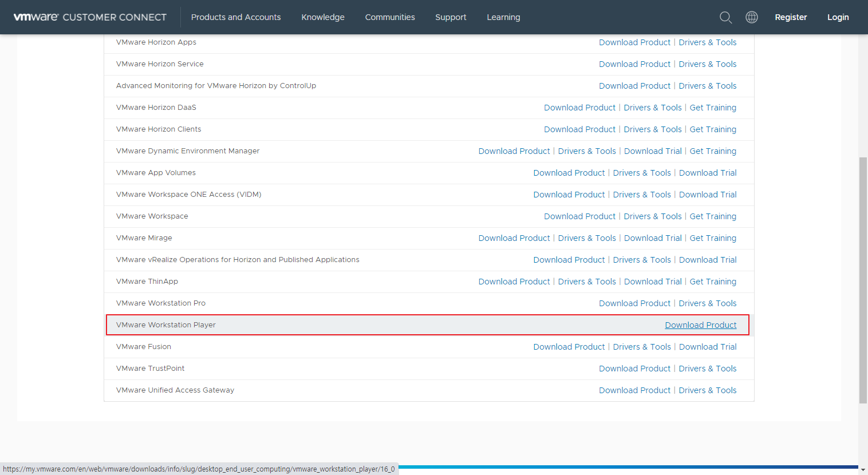Download Product for VMware ThinApp

pos(514,282)
